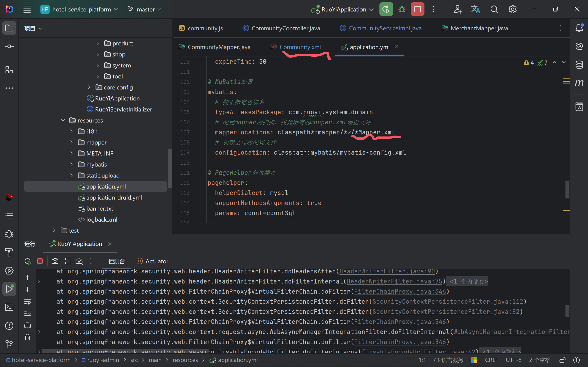Open the Notifications bell panel
This screenshot has width=588, height=367.
pyautogui.click(x=579, y=28)
